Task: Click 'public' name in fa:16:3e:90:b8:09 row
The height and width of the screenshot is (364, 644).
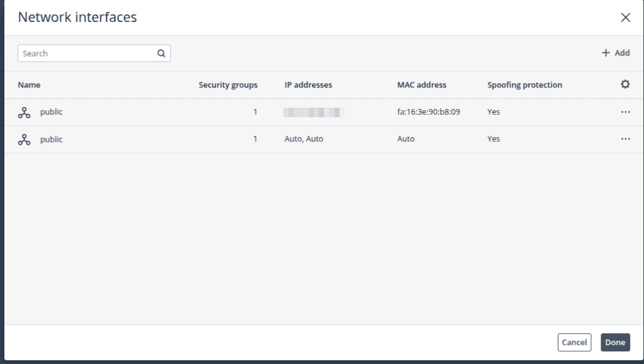Action: 52,112
